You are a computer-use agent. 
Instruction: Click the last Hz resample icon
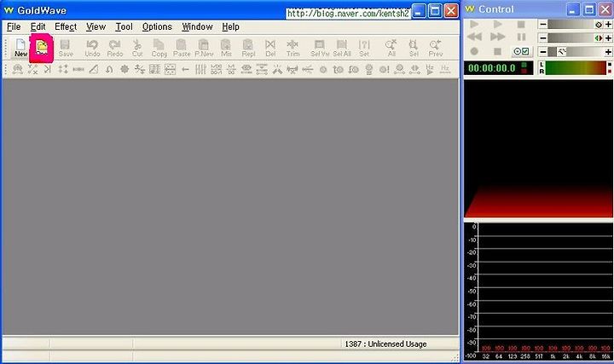[445, 69]
